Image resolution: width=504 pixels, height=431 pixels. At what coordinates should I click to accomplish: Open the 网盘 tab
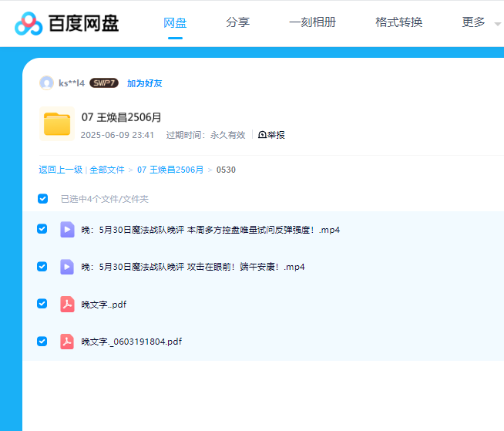(175, 22)
